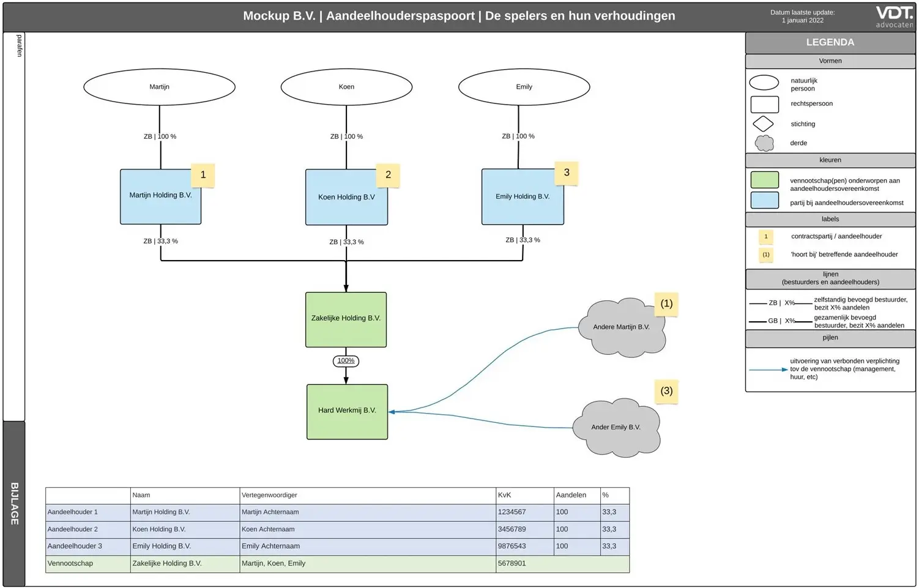
Task: Click the pijlen section header
Action: point(830,338)
